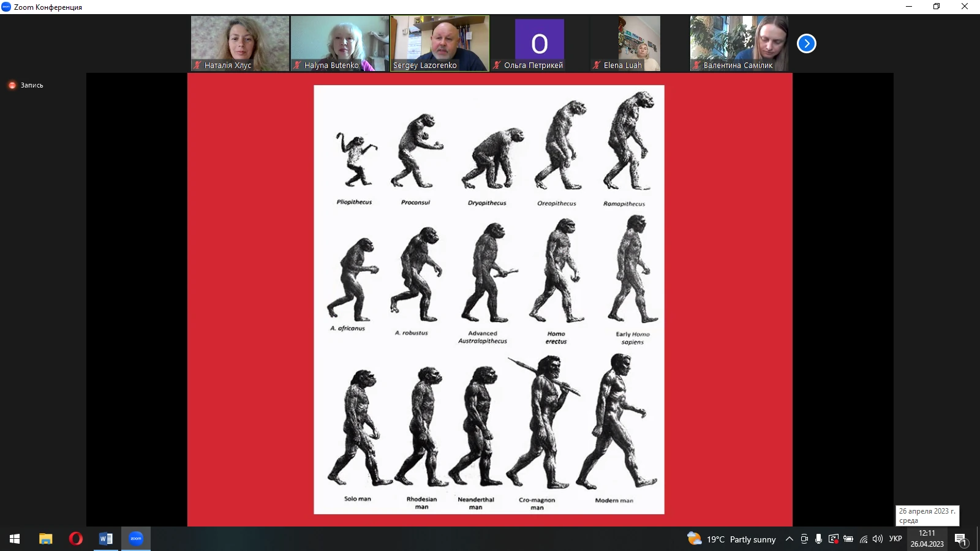This screenshot has width=980, height=551.
Task: Click the Pliopithecus label
Action: [x=354, y=202]
